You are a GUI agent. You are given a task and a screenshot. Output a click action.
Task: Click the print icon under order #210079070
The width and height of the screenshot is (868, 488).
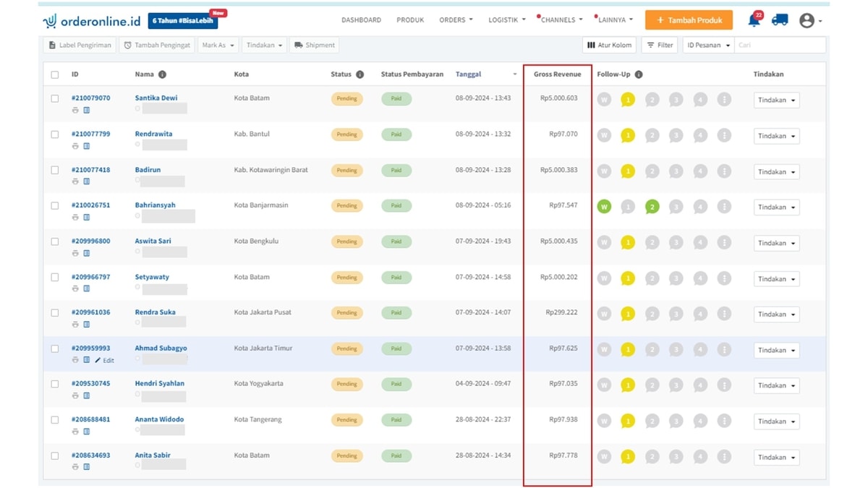(x=75, y=110)
